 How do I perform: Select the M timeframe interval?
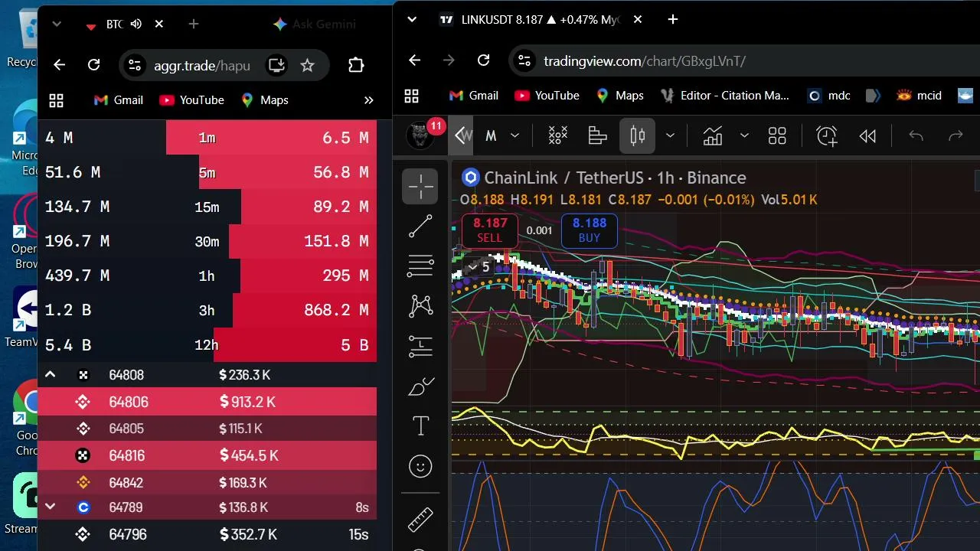[x=491, y=136]
